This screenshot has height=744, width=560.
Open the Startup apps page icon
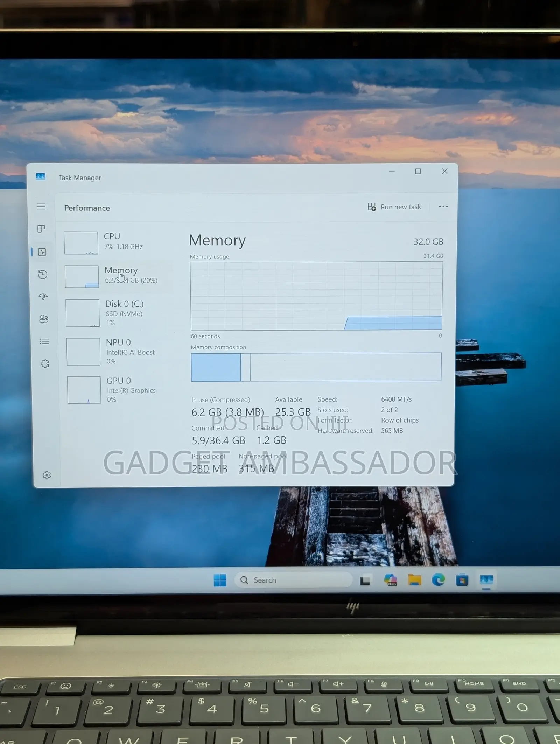(x=43, y=297)
